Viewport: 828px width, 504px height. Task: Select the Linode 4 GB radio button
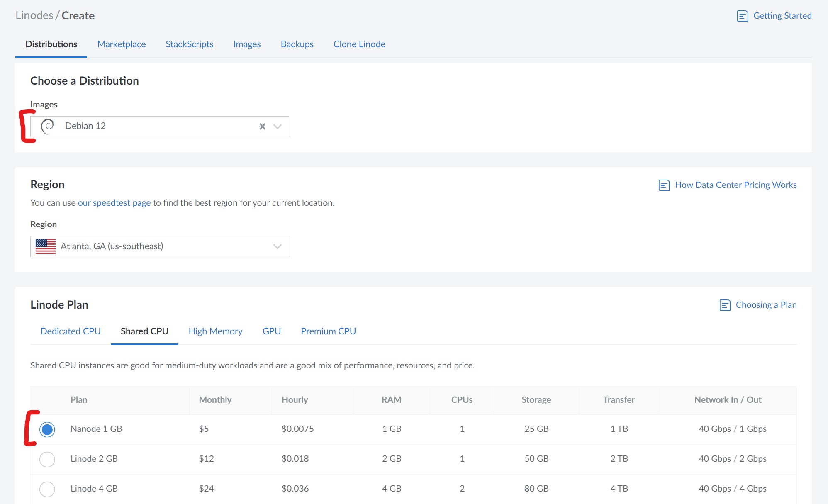(x=47, y=489)
